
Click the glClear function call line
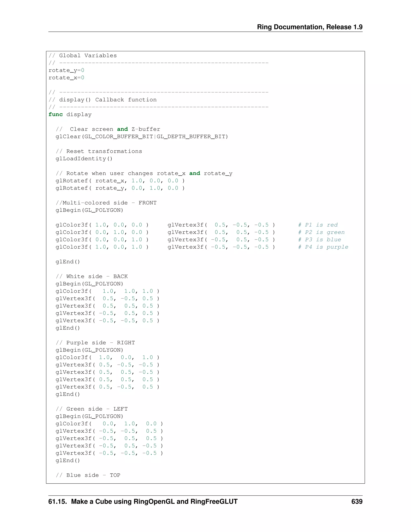coord(142,137)
